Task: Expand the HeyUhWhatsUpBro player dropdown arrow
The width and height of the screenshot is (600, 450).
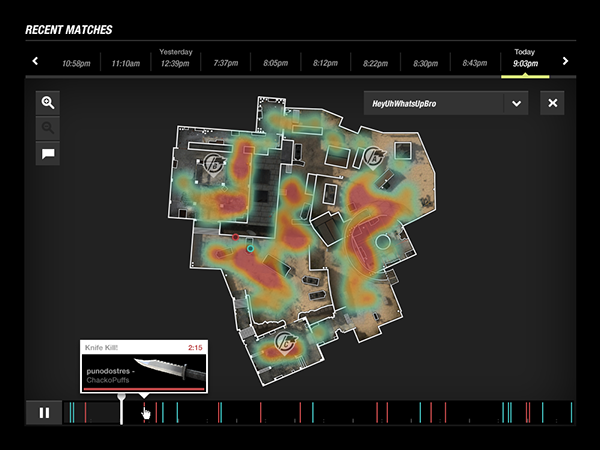Action: click(x=516, y=103)
